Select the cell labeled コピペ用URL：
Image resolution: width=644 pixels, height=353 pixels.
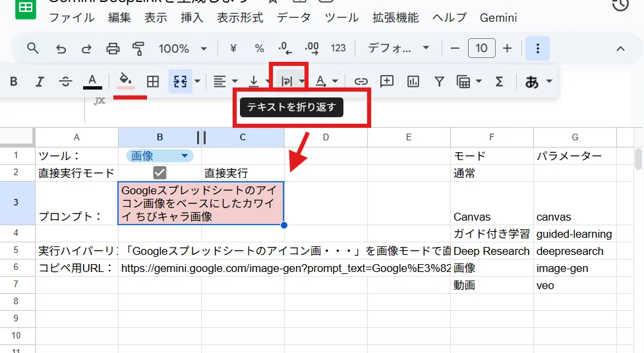click(77, 268)
